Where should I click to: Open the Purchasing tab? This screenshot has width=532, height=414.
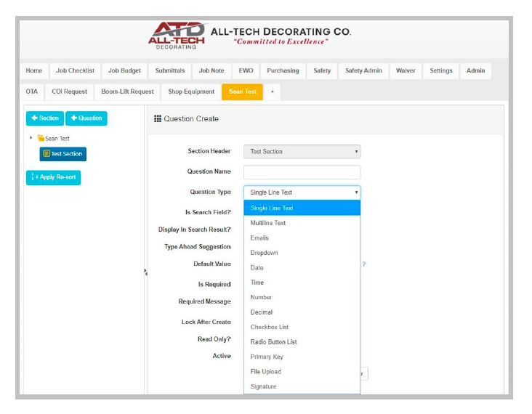pyautogui.click(x=283, y=71)
